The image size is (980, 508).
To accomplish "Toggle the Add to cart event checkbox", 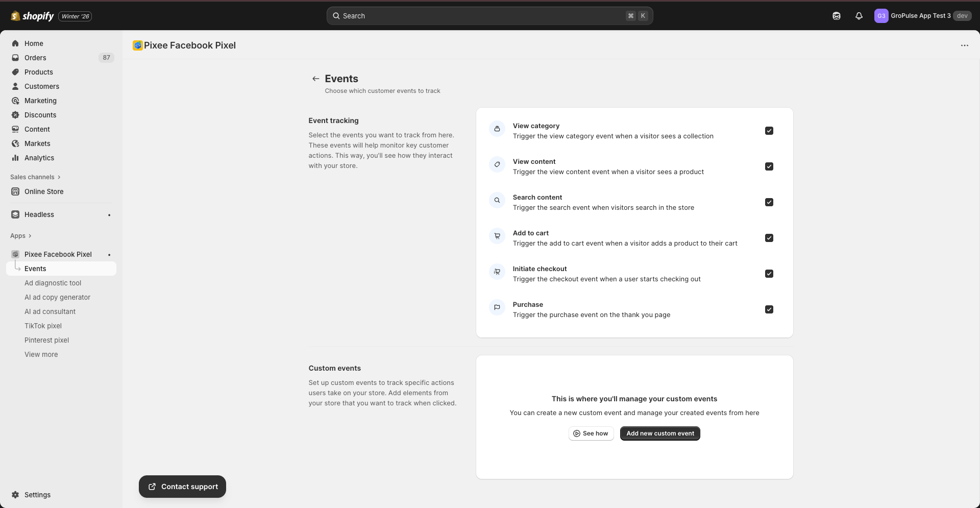I will tap(769, 238).
